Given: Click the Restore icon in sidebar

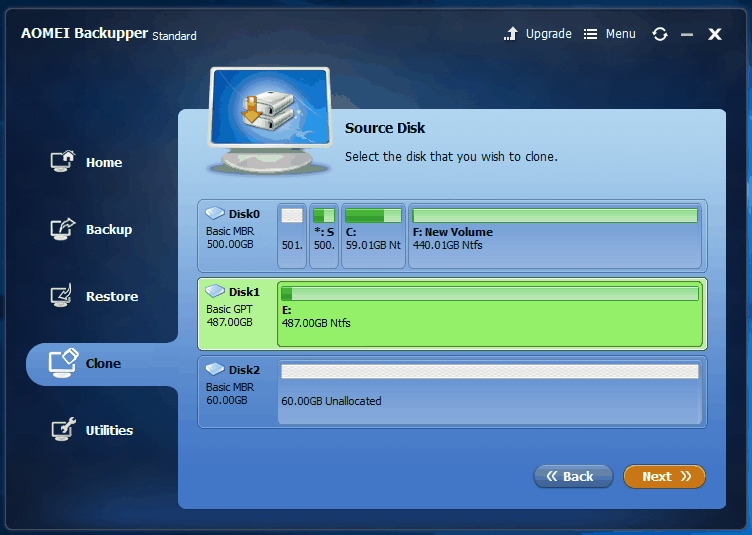Looking at the screenshot, I should (61, 295).
